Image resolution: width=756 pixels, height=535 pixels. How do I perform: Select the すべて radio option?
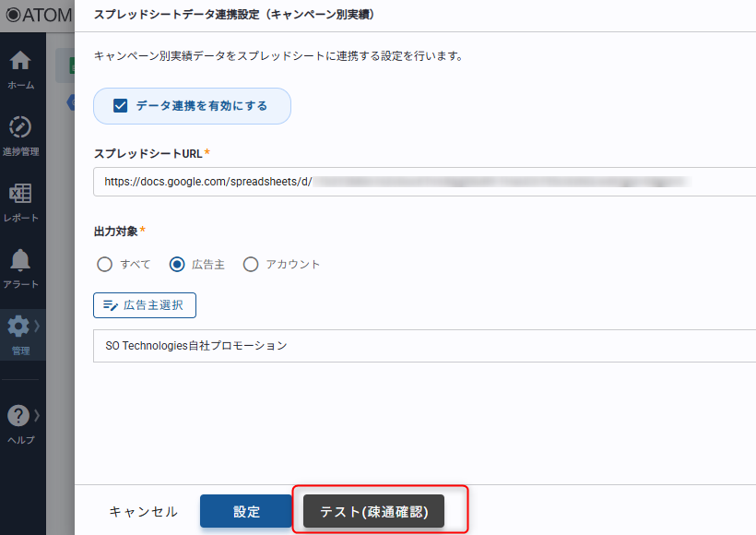[x=105, y=265]
